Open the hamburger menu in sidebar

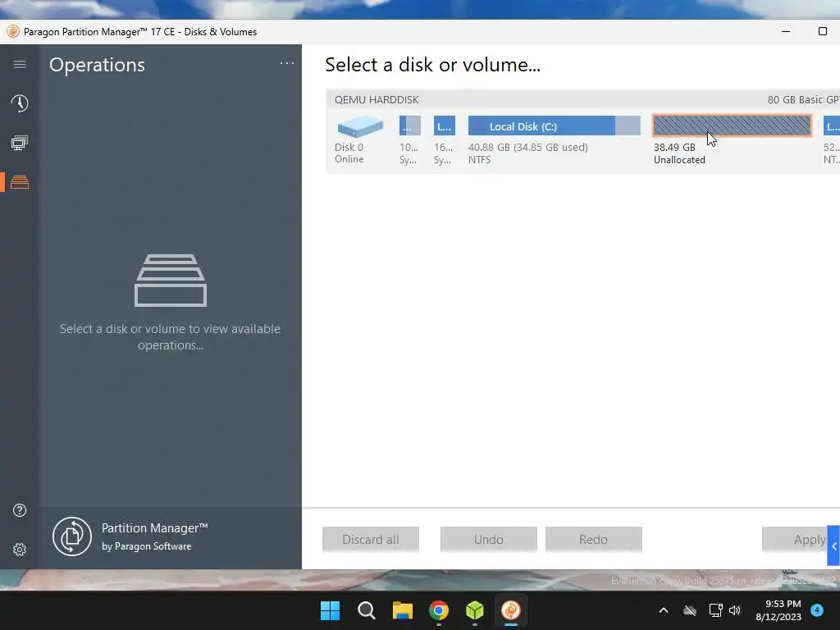(20, 64)
